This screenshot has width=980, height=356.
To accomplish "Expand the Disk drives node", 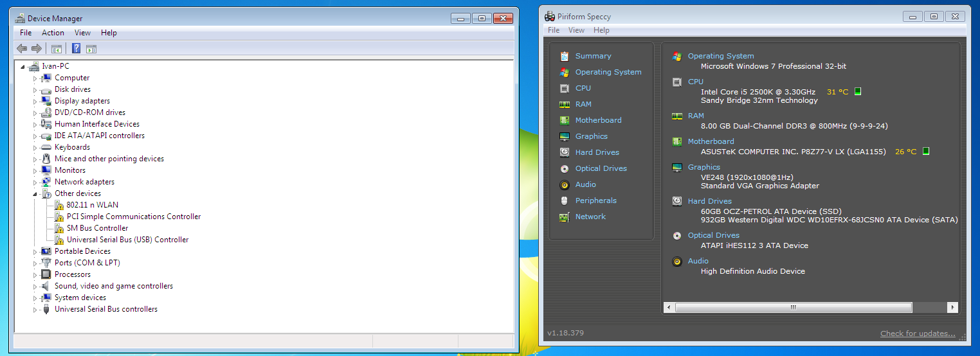I will click(35, 89).
